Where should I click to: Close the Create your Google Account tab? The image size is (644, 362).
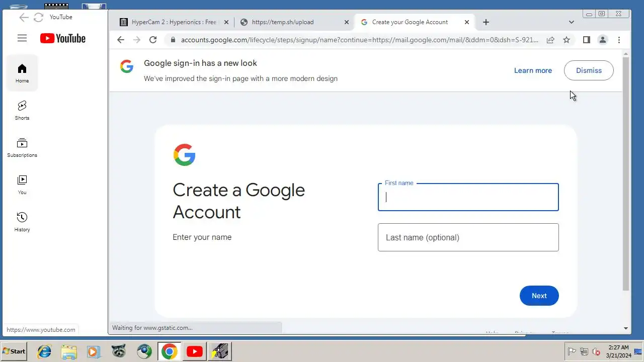pyautogui.click(x=467, y=22)
